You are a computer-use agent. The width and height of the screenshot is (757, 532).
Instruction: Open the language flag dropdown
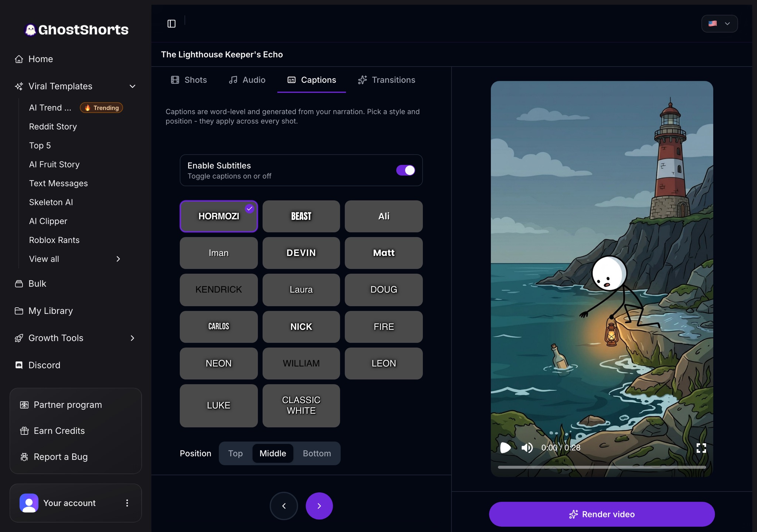pyautogui.click(x=719, y=24)
